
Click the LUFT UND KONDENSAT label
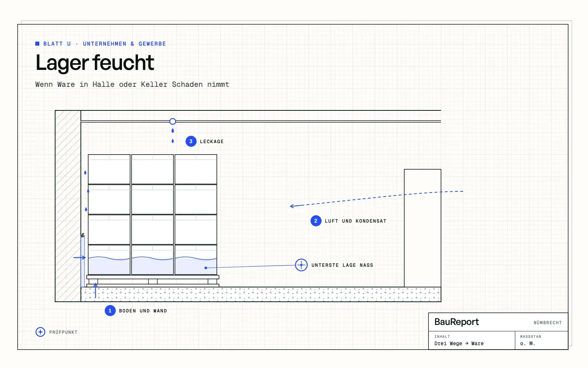[355, 221]
